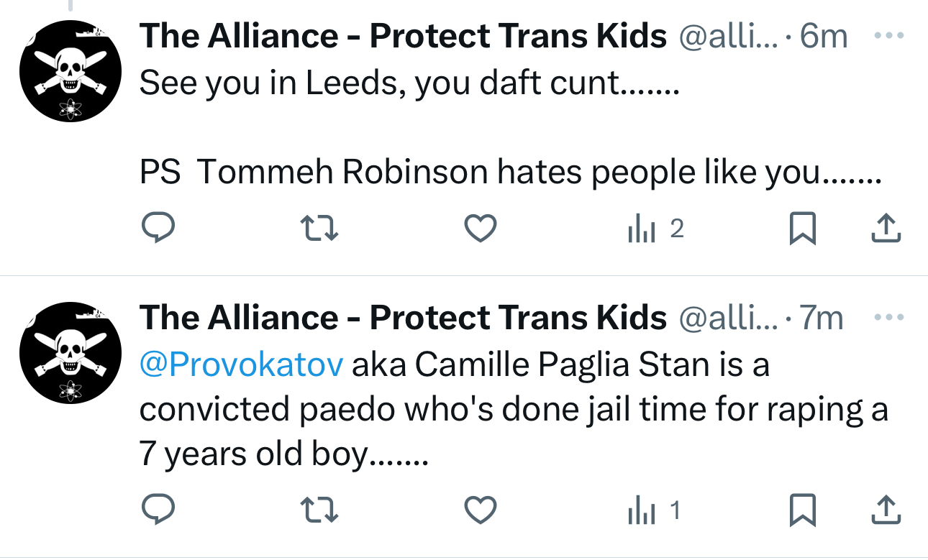Image resolution: width=928 pixels, height=560 pixels.
Task: View analytics of tweet with 2 views
Action: [655, 229]
